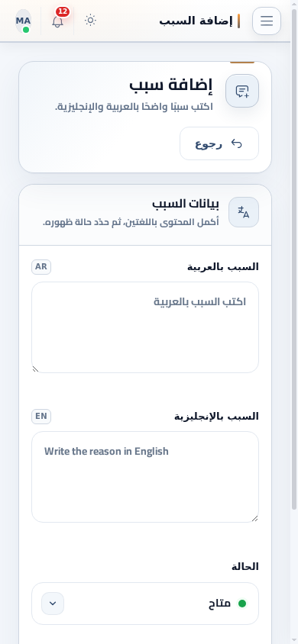
Task: Click the رجوع back button
Action: (219, 143)
